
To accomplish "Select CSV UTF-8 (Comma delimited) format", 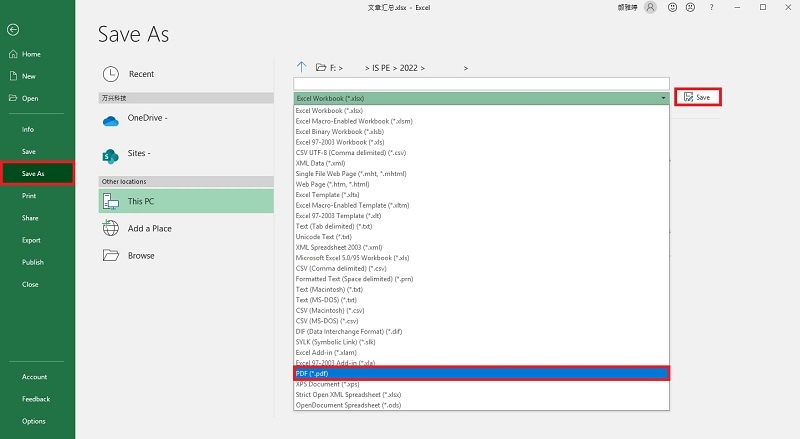I will [481, 153].
